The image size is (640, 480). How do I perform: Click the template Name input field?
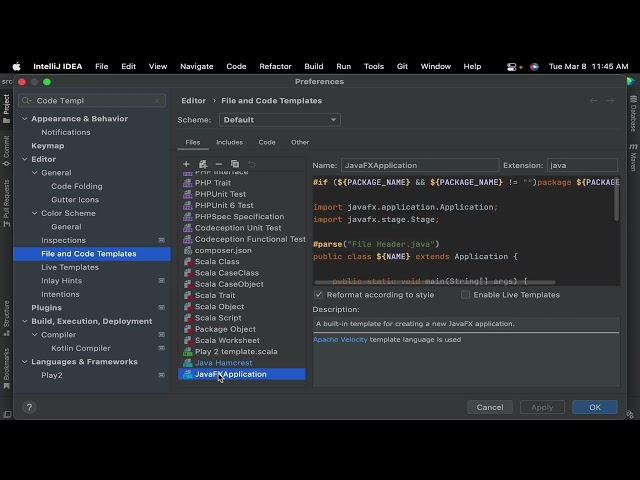click(420, 165)
